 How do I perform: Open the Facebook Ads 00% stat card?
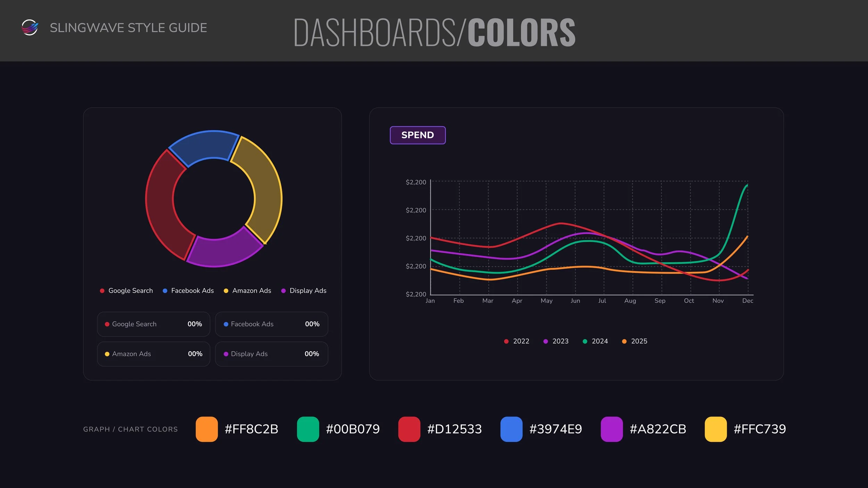point(272,324)
